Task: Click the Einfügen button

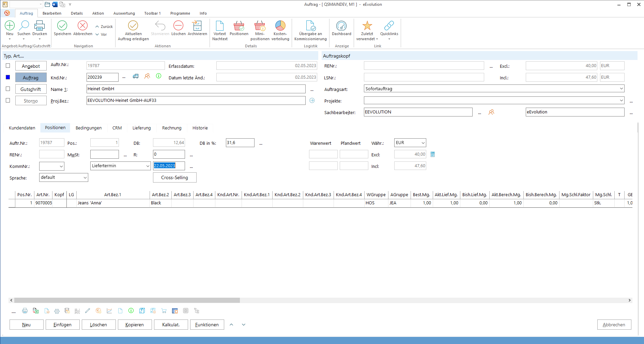Action: click(63, 325)
